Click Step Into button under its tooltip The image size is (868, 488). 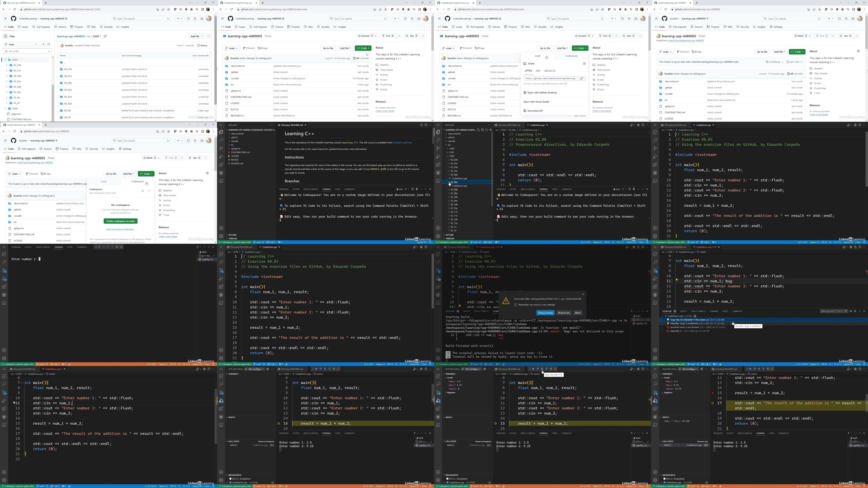tap(542, 369)
